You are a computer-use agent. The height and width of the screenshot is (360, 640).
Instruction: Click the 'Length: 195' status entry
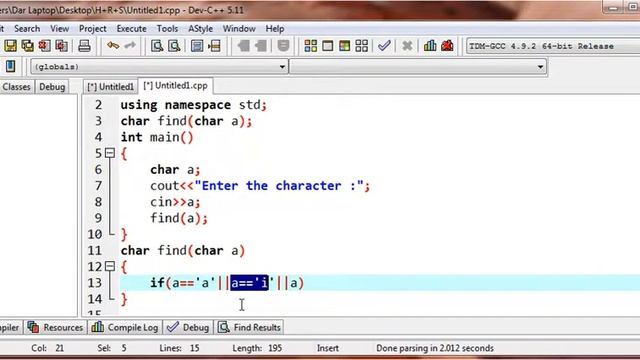pyautogui.click(x=257, y=348)
